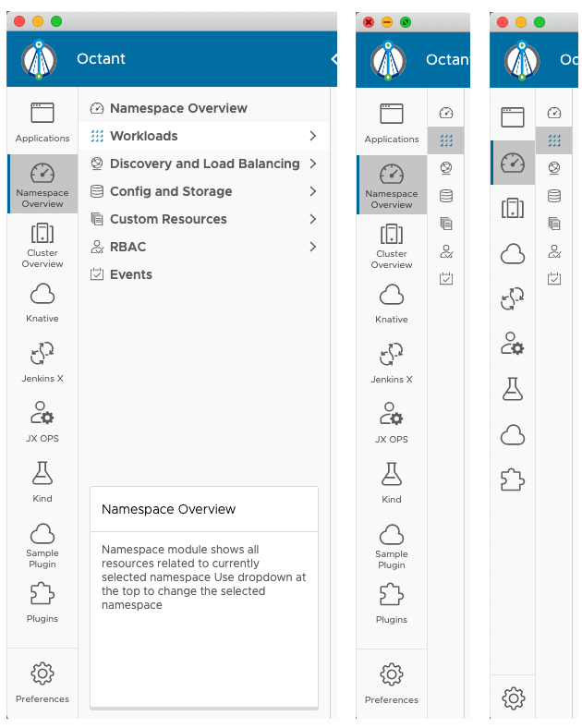The height and width of the screenshot is (728, 582).
Task: Click Config storage icon in middle window
Action: (446, 196)
